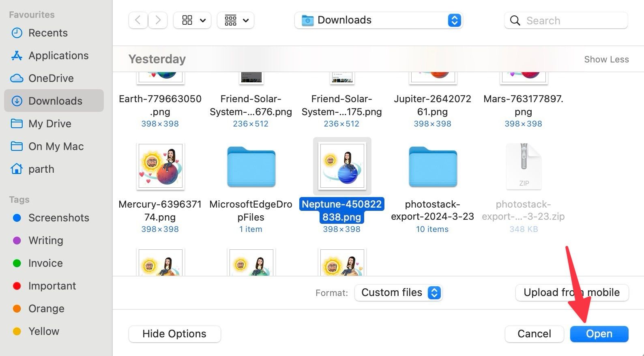Go back with the left chevron button

point(138,20)
